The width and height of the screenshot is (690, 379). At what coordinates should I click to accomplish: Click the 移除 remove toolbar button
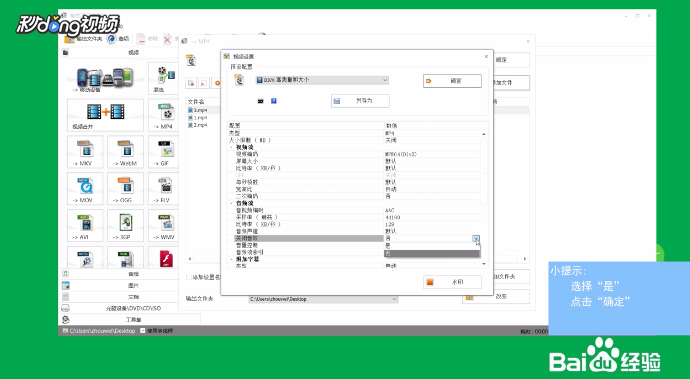[147, 39]
